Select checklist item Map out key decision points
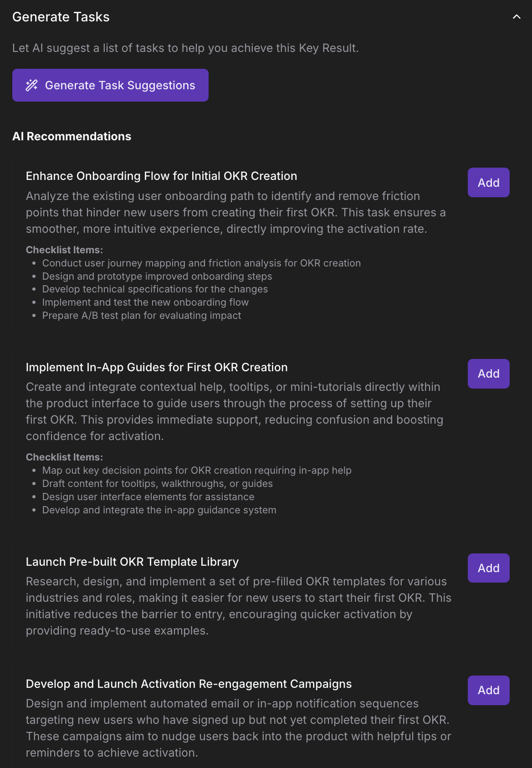 (197, 471)
